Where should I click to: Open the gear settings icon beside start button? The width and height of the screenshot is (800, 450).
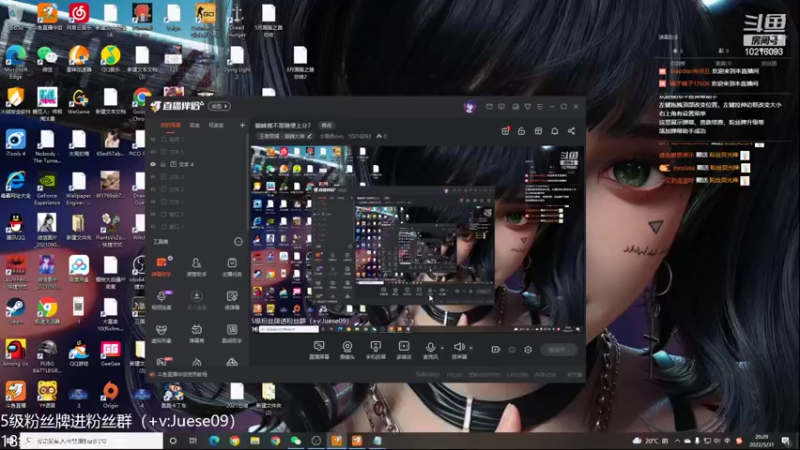[528, 349]
